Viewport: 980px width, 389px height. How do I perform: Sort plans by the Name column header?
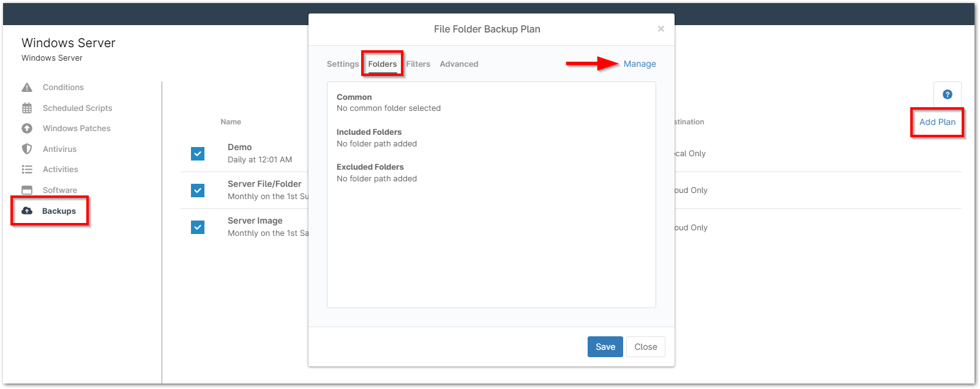coord(231,121)
